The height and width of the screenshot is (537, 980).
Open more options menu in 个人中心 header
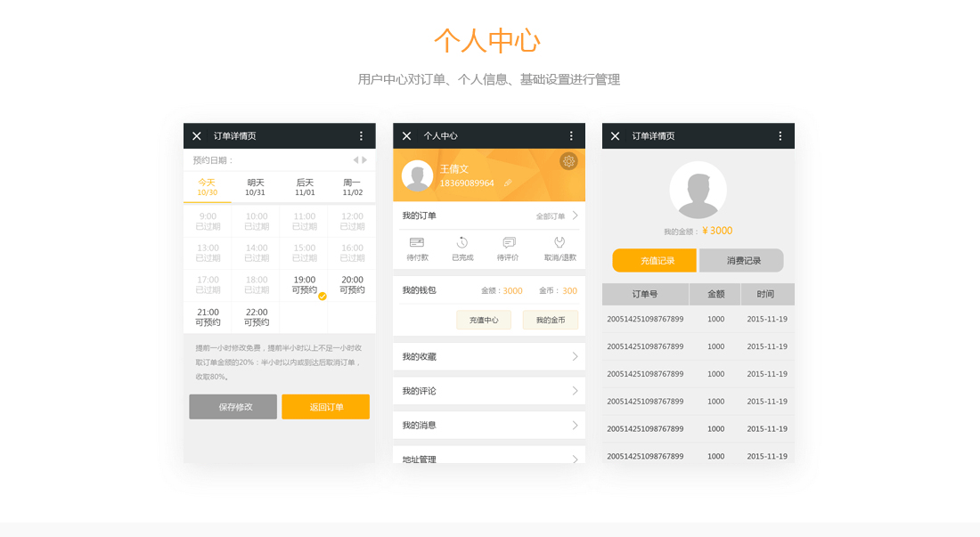(571, 136)
